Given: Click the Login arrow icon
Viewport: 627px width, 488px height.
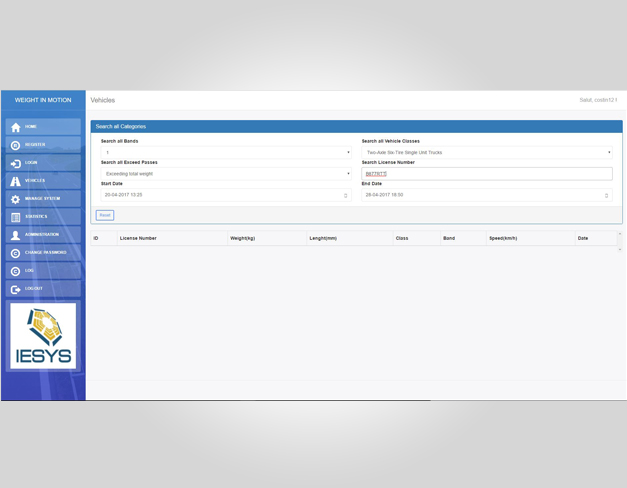Looking at the screenshot, I should 15,163.
